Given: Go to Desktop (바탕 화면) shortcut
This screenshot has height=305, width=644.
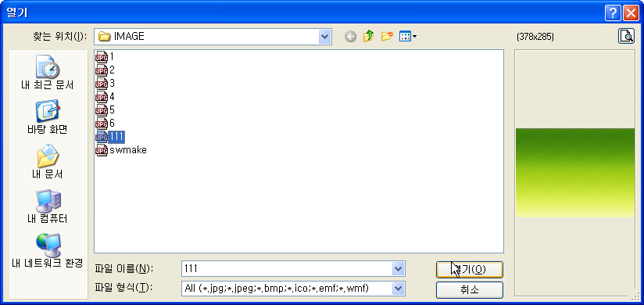Looking at the screenshot, I should [x=47, y=117].
